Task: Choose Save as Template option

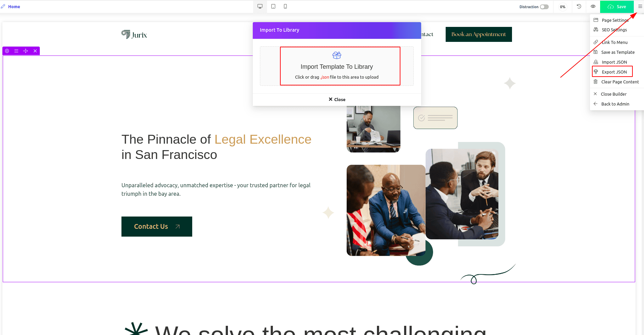Action: [x=617, y=52]
